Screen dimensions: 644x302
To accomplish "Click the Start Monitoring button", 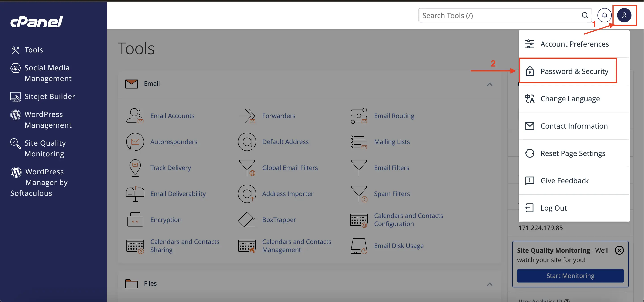I will (570, 276).
